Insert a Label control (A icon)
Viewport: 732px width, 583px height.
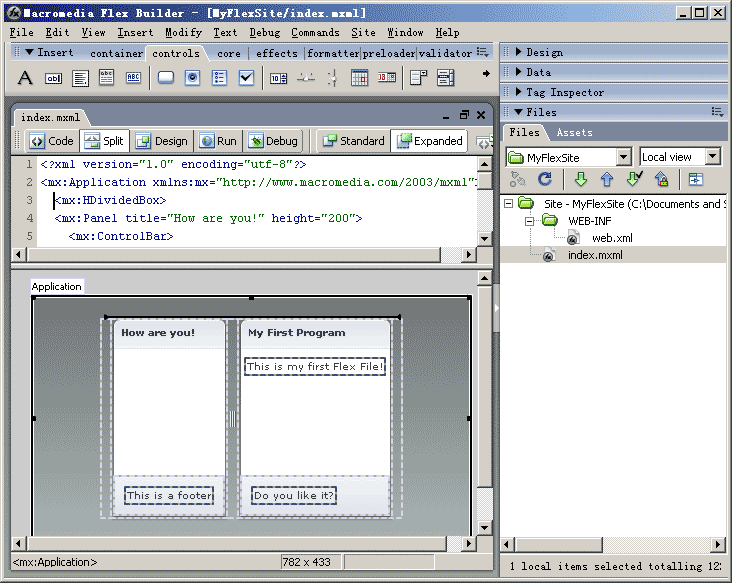coord(25,77)
